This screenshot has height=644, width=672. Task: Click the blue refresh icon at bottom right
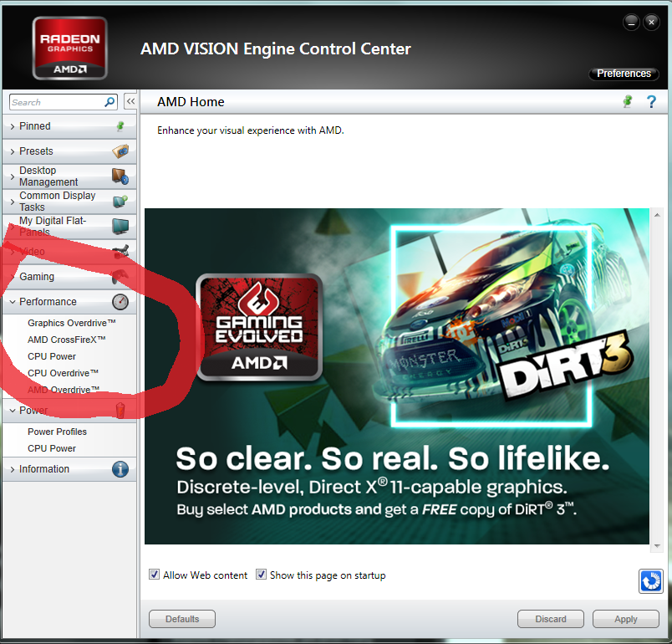(650, 581)
